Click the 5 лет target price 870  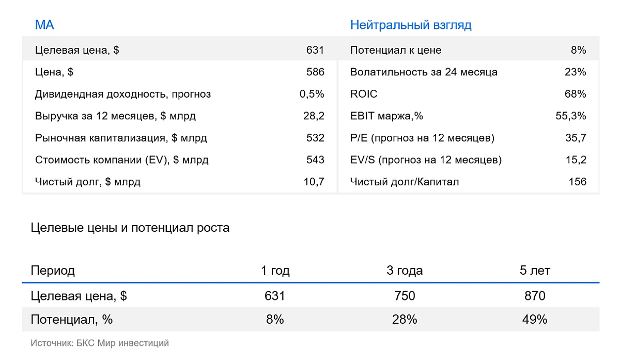(x=534, y=296)
